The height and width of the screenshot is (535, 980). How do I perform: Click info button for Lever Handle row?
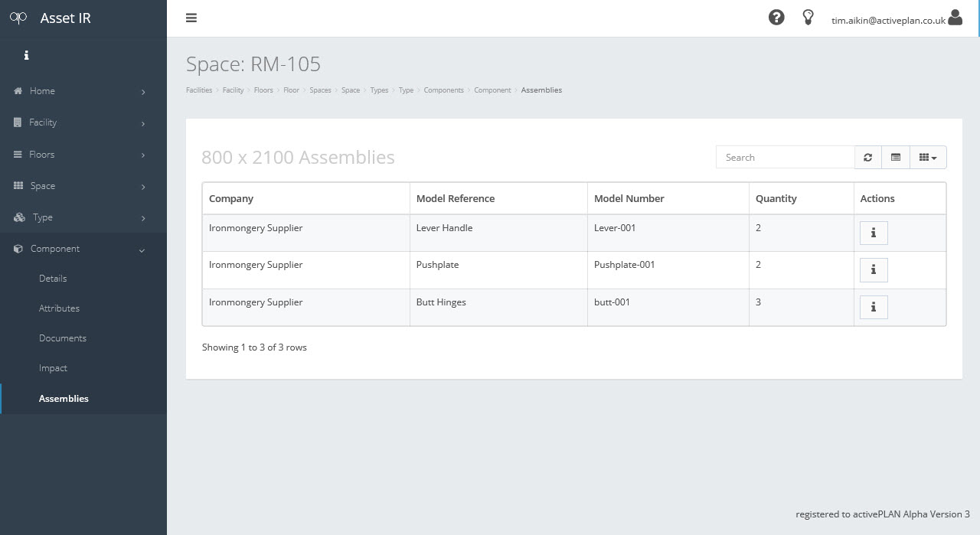[x=874, y=233]
